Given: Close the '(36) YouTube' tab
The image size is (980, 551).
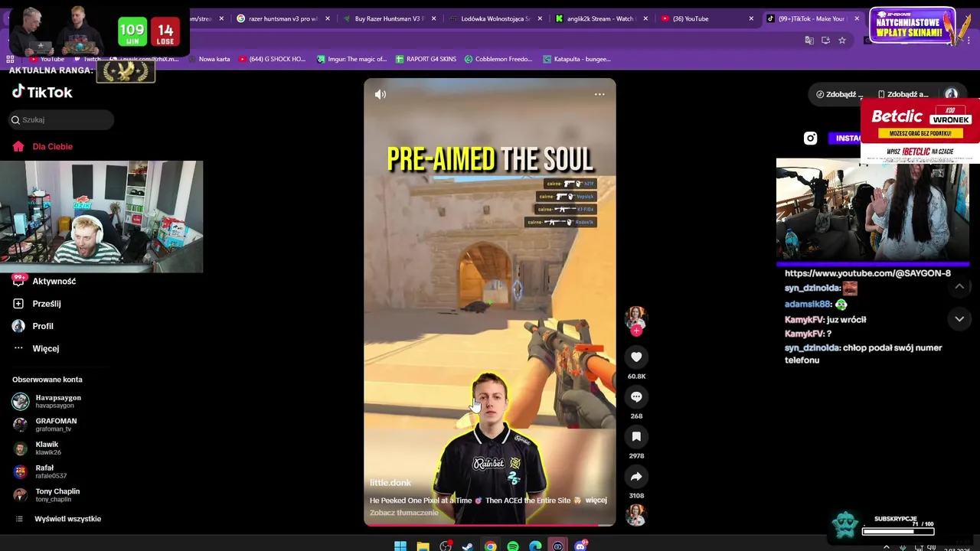Looking at the screenshot, I should tap(751, 18).
